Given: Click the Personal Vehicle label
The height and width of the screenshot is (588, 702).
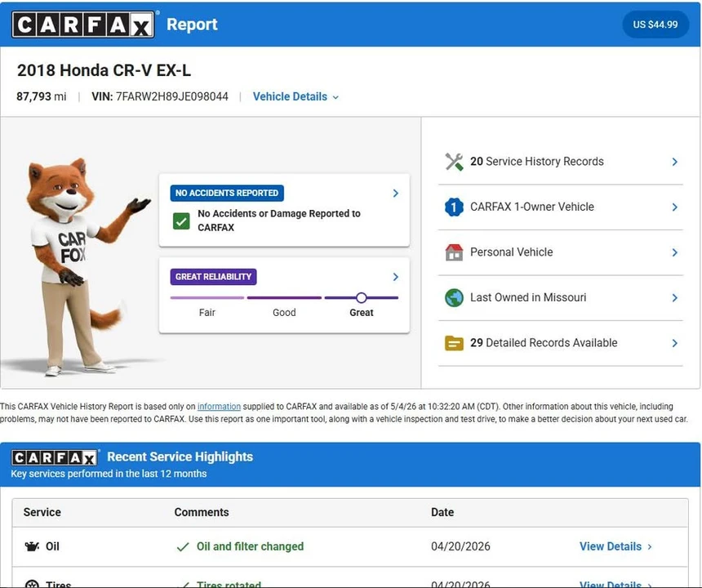Looking at the screenshot, I should (511, 252).
